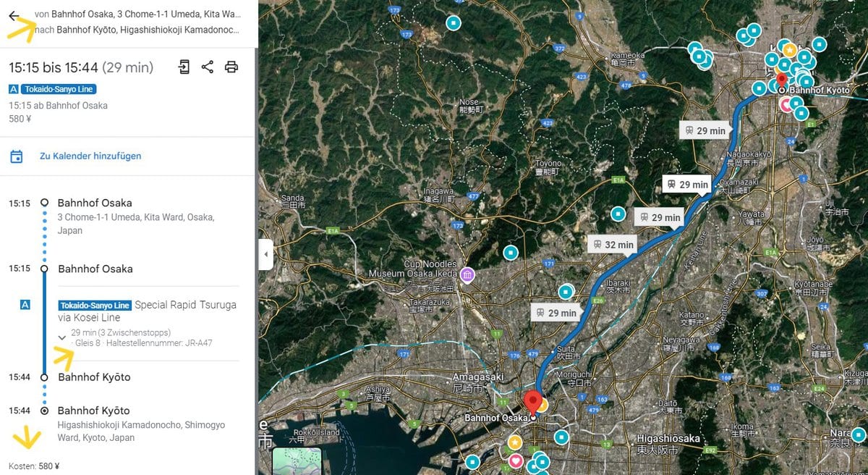
Task: Click the teal marker near route 173 at top
Action: (454, 23)
